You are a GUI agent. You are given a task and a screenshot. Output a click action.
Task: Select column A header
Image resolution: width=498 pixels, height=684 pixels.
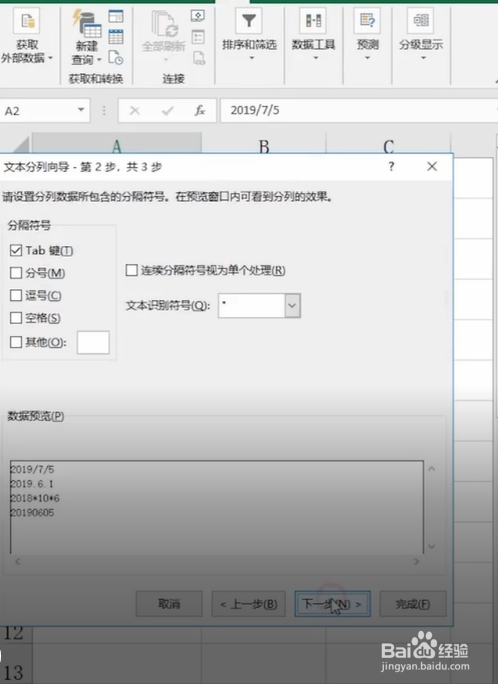116,144
